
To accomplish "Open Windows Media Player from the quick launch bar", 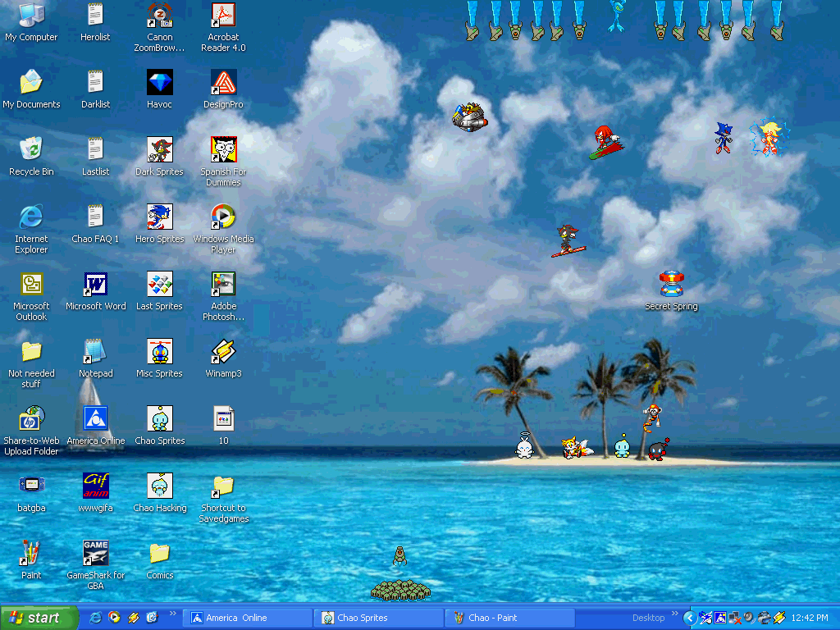I will pyautogui.click(x=115, y=618).
